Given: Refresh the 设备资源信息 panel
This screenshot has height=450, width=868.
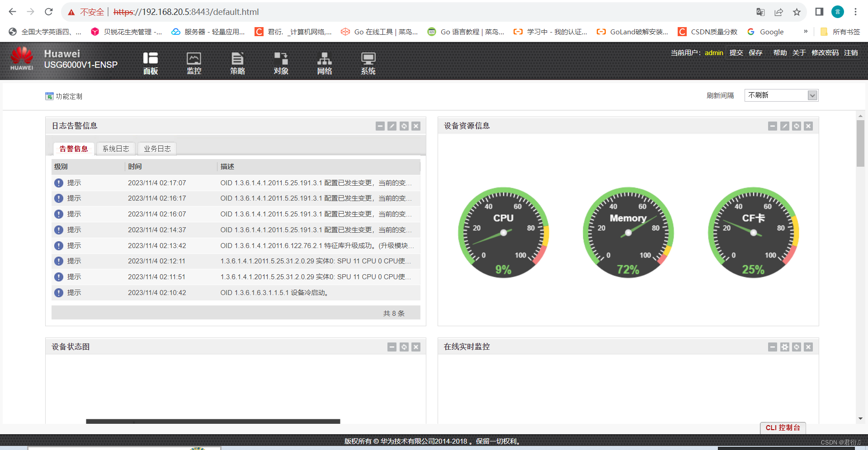Looking at the screenshot, I should pos(797,126).
